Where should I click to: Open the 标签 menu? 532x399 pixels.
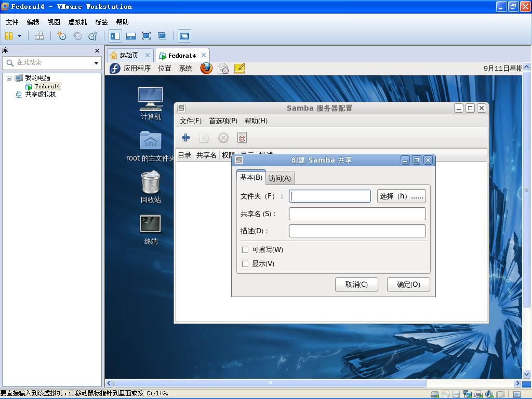[x=101, y=22]
